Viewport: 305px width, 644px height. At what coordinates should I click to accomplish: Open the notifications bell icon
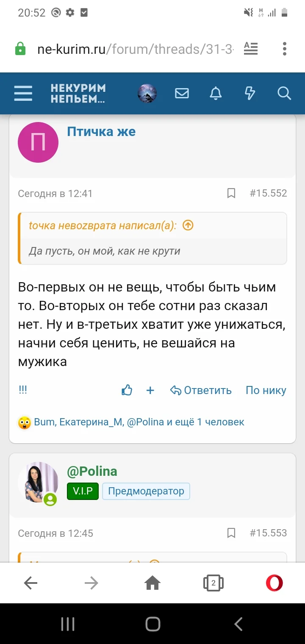(216, 93)
